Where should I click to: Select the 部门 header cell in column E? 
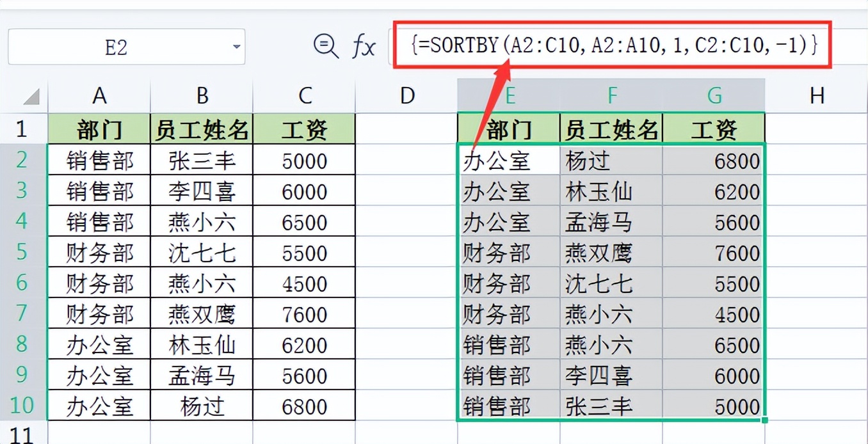coord(509,128)
